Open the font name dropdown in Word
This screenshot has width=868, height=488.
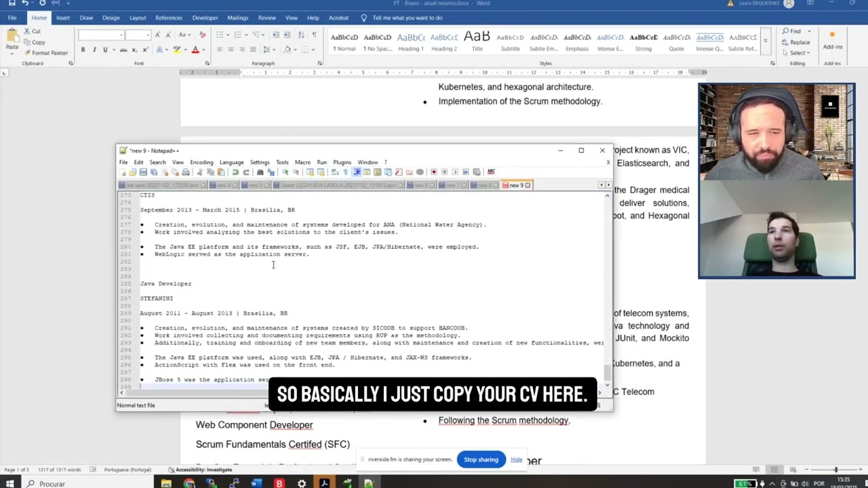tap(121, 35)
